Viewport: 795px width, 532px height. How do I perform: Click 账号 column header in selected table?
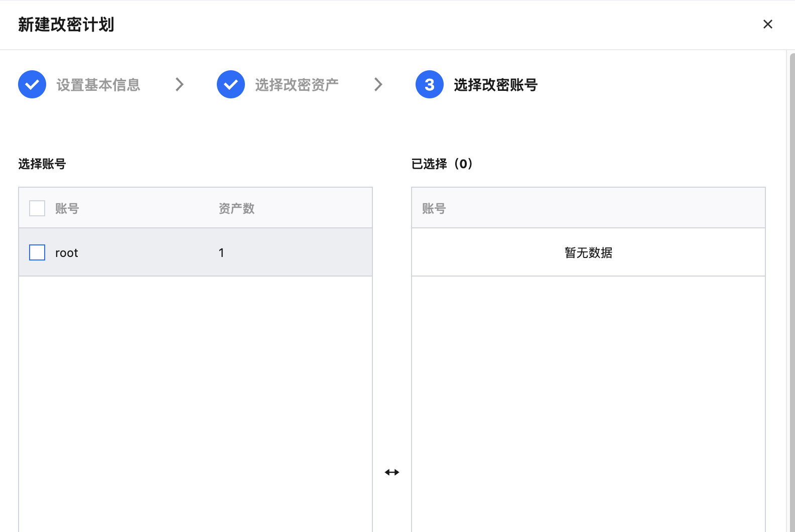pyautogui.click(x=434, y=208)
